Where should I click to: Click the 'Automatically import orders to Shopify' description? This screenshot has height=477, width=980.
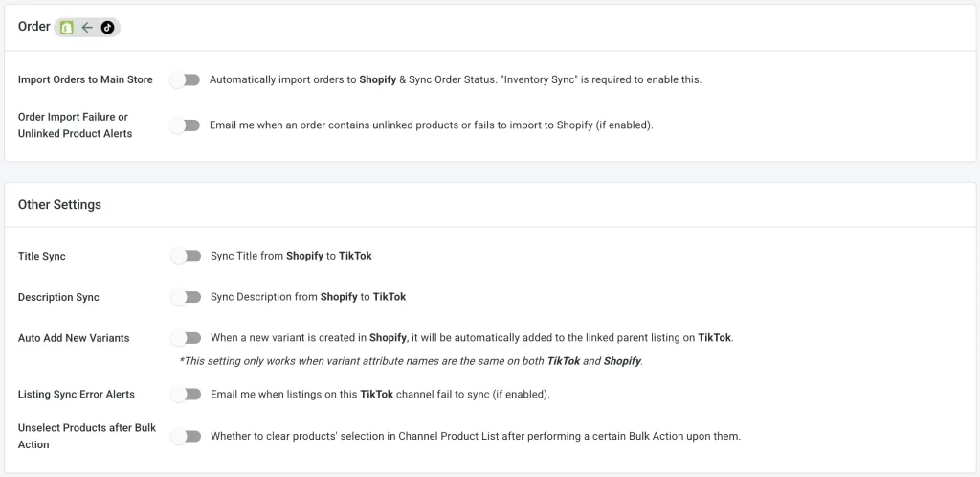pyautogui.click(x=456, y=80)
